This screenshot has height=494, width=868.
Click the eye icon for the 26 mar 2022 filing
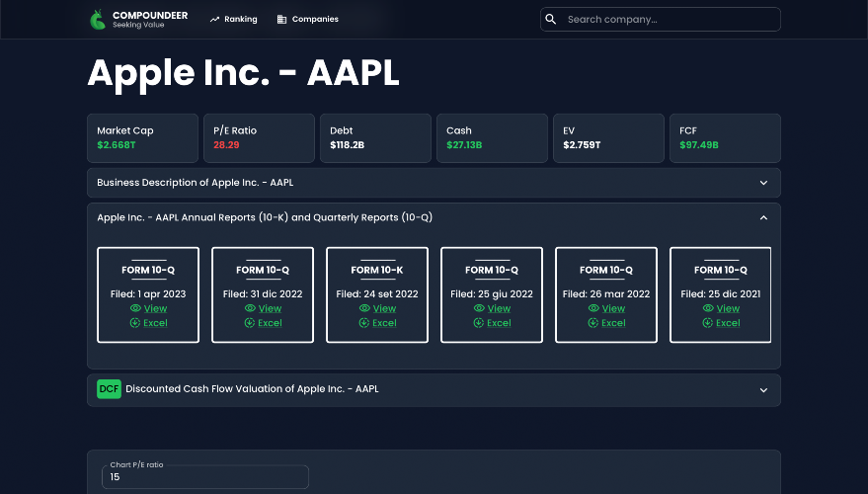(594, 308)
